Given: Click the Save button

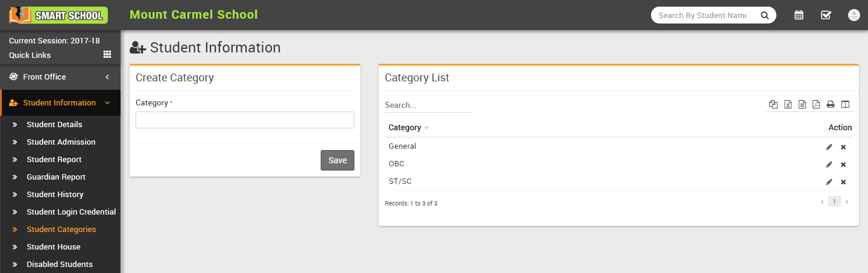Looking at the screenshot, I should pyautogui.click(x=338, y=160).
